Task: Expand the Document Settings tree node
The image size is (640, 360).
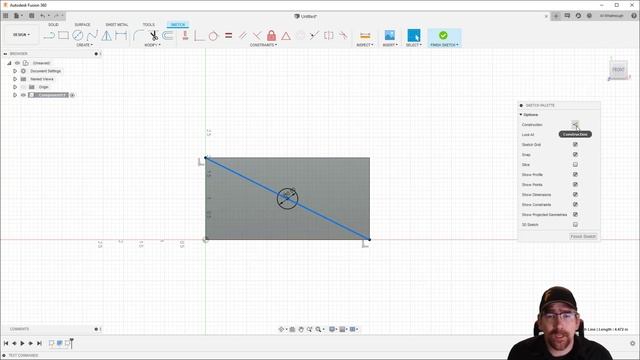Action: (x=15, y=71)
